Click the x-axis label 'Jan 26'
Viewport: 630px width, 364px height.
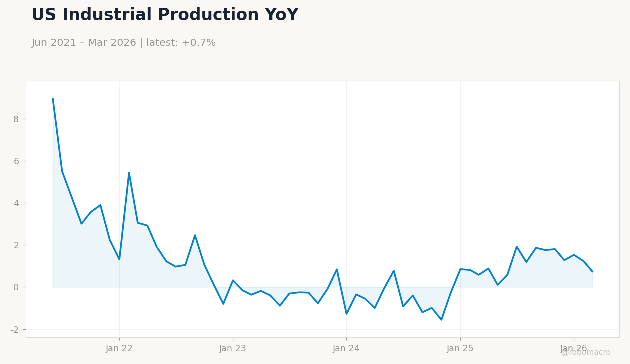pos(574,349)
